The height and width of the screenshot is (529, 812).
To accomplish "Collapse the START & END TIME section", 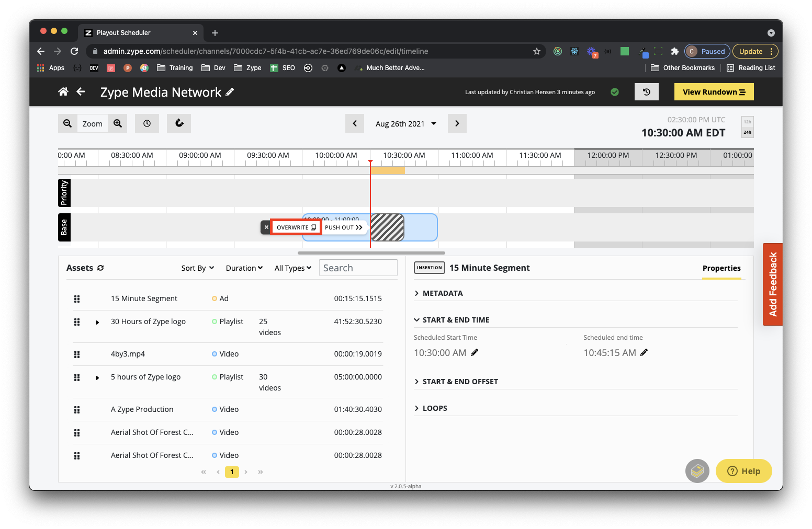I will pyautogui.click(x=452, y=320).
